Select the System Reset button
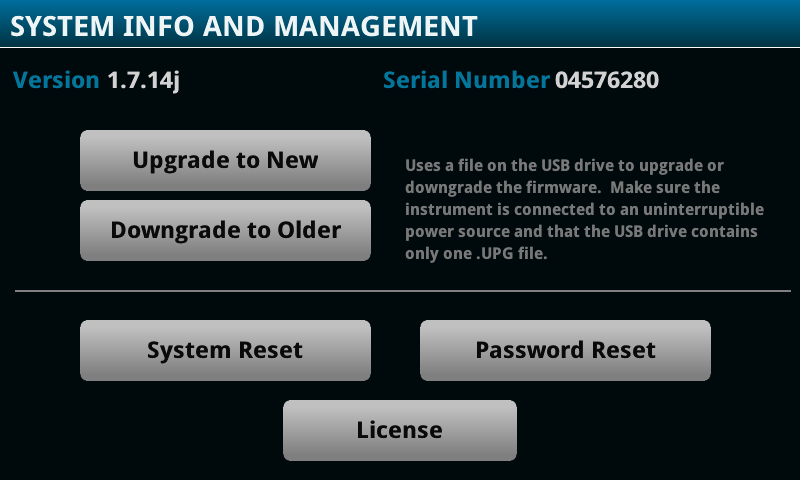 [x=225, y=350]
